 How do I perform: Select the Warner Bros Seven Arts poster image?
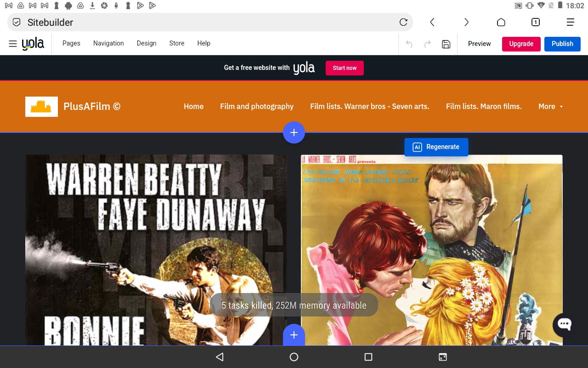pyautogui.click(x=432, y=250)
